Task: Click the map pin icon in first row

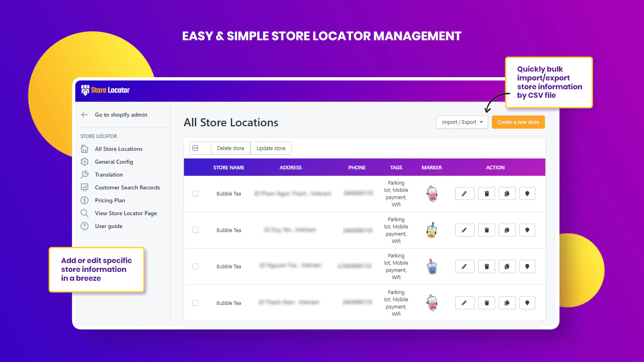Action: point(527,193)
